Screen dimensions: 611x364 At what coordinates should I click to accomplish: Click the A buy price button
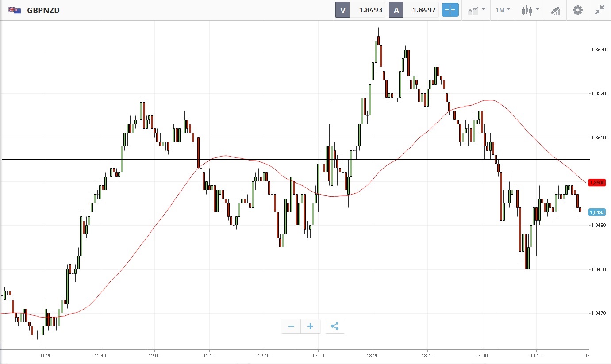pyautogui.click(x=396, y=10)
